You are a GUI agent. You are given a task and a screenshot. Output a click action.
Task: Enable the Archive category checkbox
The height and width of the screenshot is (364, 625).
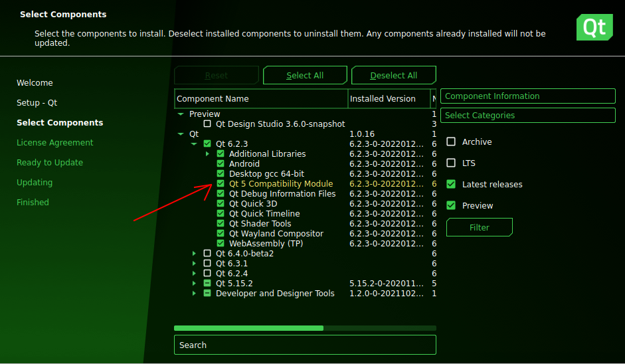451,141
